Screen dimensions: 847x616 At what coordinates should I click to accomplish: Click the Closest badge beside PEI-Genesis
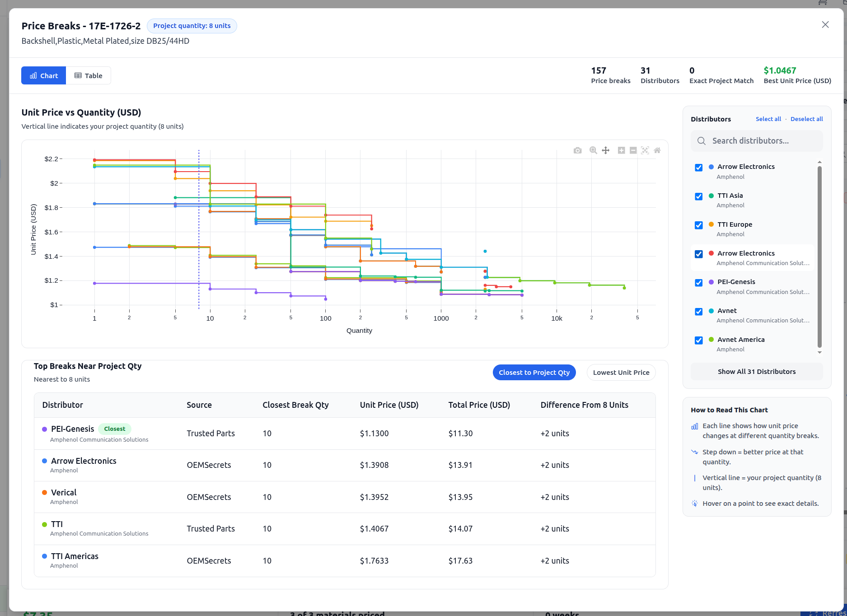click(x=115, y=429)
